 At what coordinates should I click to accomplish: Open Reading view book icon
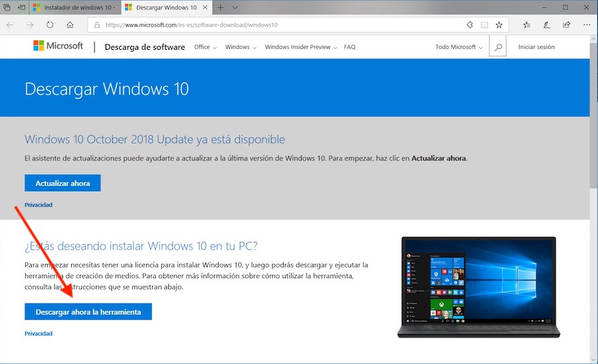point(484,25)
